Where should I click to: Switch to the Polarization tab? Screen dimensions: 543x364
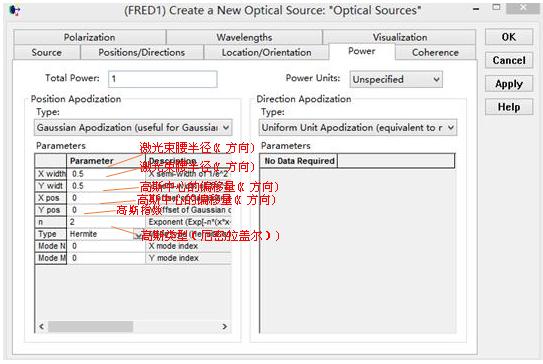[x=89, y=37]
